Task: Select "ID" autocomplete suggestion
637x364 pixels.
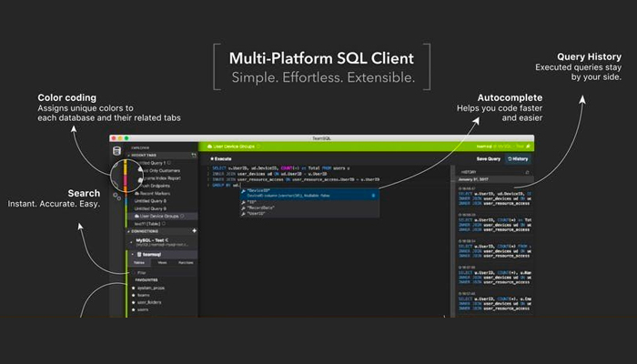Action: click(309, 202)
